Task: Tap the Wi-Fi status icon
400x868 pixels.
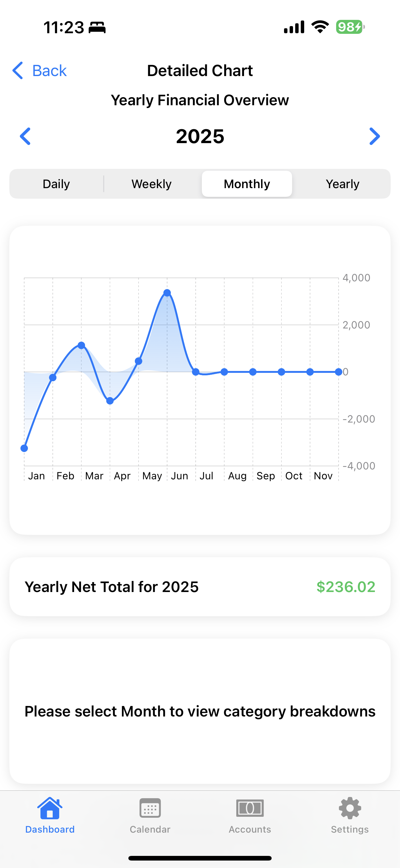Action: click(320, 27)
